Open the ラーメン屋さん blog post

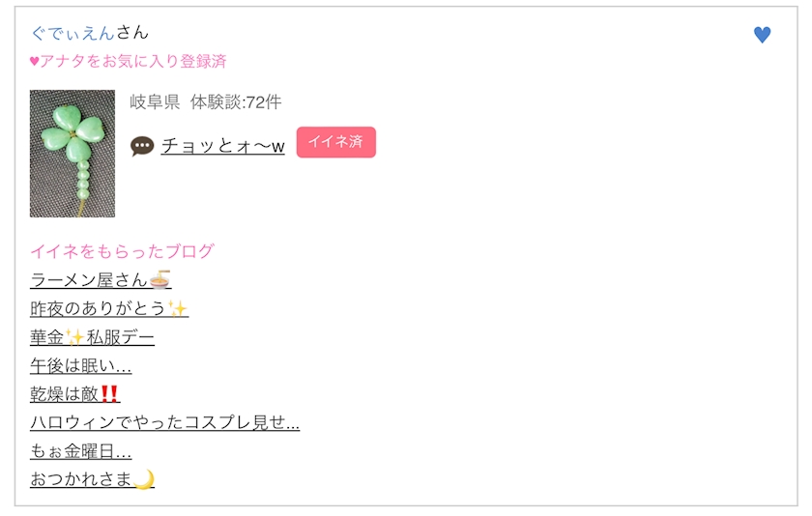[x=89, y=280]
